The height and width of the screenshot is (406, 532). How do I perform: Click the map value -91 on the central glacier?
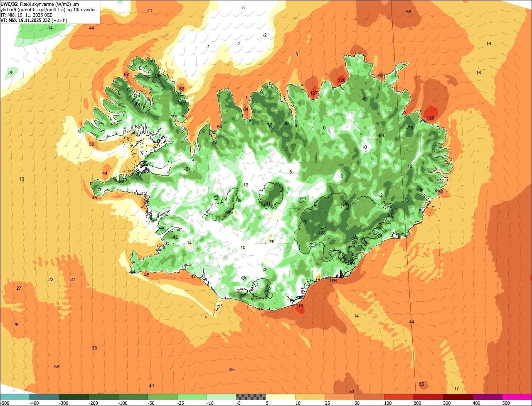[x=266, y=204]
